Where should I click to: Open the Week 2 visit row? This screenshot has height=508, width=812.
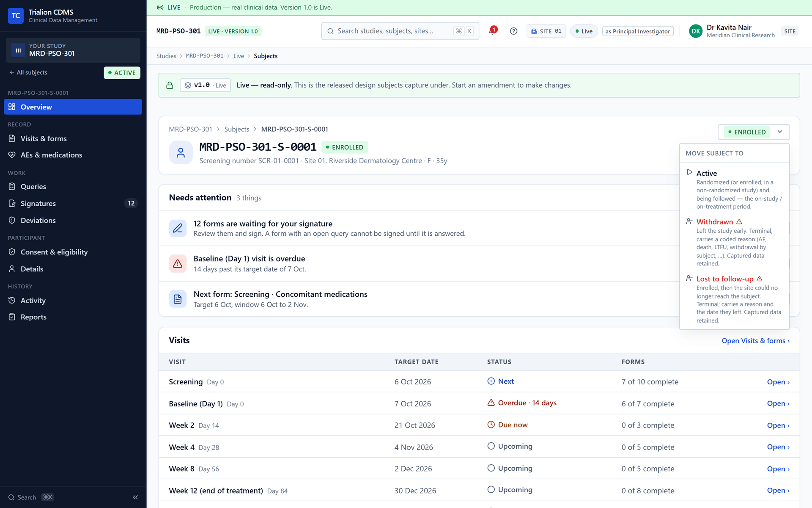479,425
